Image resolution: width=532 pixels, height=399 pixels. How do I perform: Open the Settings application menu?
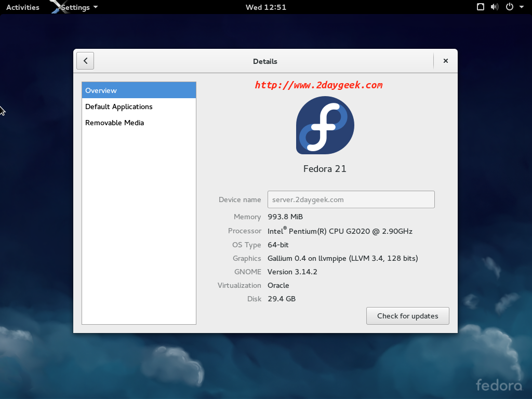click(x=75, y=7)
